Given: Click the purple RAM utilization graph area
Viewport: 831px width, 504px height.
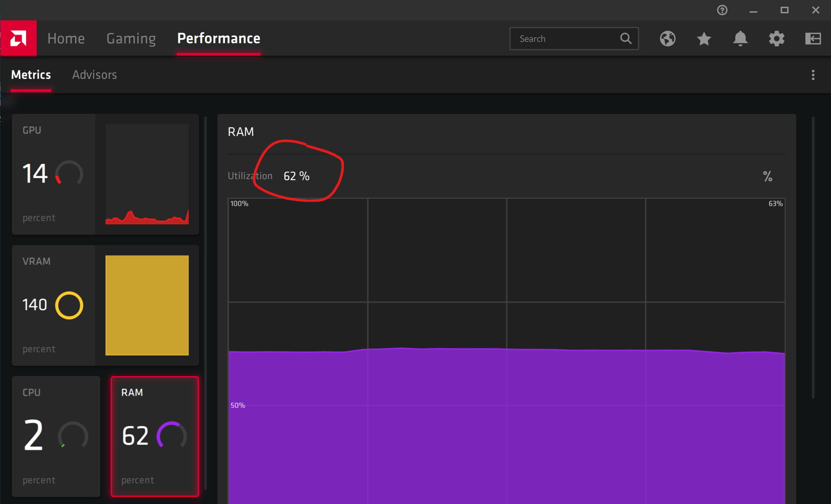Looking at the screenshot, I should [x=506, y=426].
